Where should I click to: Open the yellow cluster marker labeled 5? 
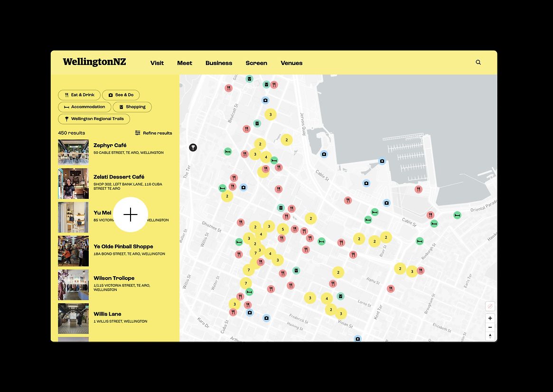tap(283, 229)
